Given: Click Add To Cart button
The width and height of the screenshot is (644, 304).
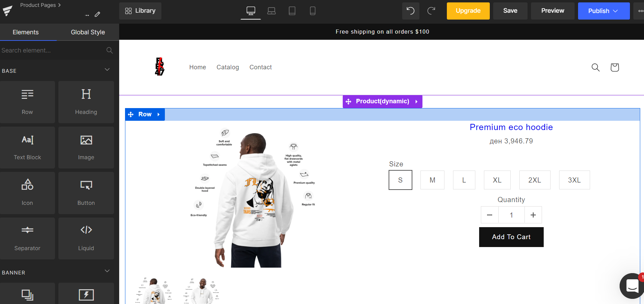Looking at the screenshot, I should (511, 237).
